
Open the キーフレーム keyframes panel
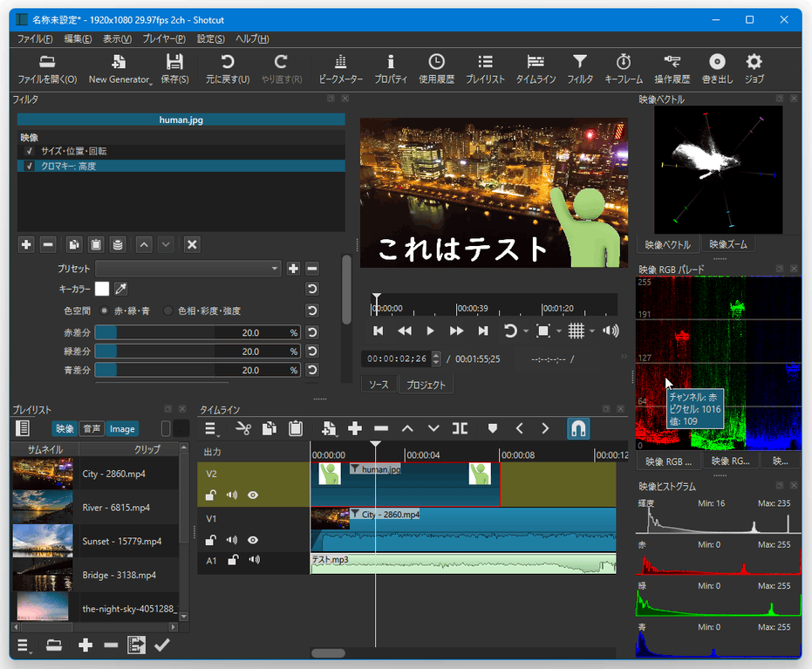click(623, 69)
